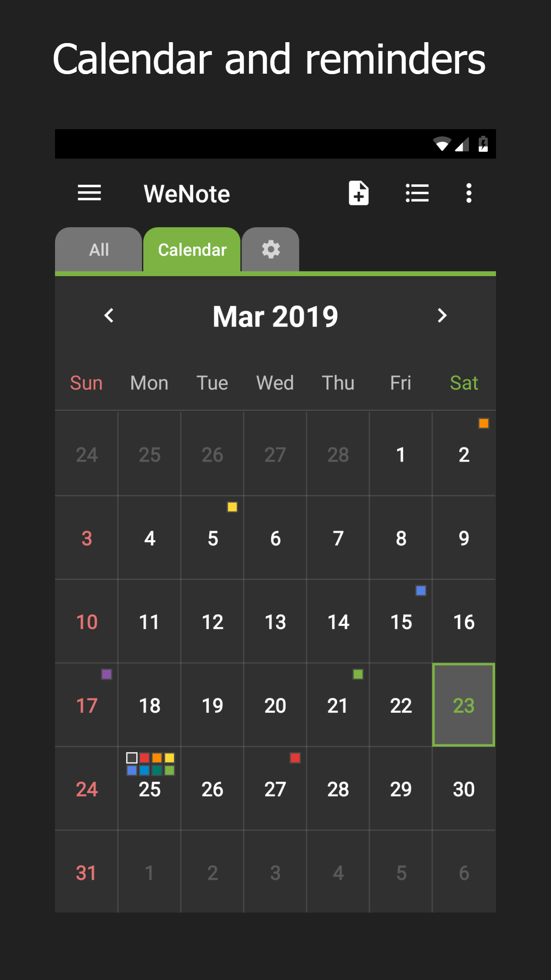Open the three-dot overflow menu

pyautogui.click(x=468, y=193)
